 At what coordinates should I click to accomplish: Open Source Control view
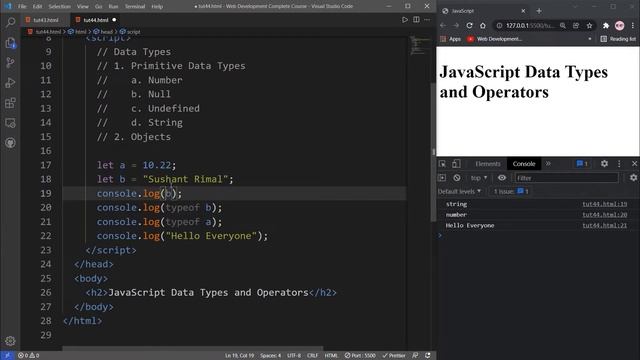(x=10, y=62)
